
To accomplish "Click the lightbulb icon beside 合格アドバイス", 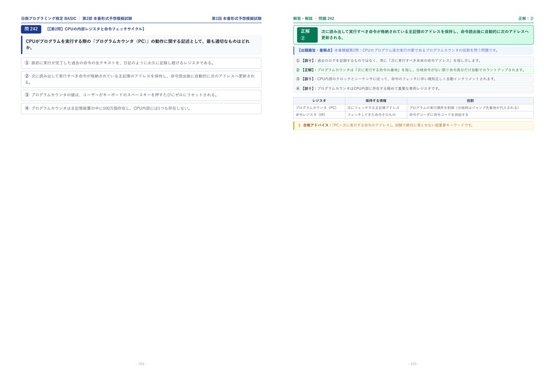I will coord(299,125).
